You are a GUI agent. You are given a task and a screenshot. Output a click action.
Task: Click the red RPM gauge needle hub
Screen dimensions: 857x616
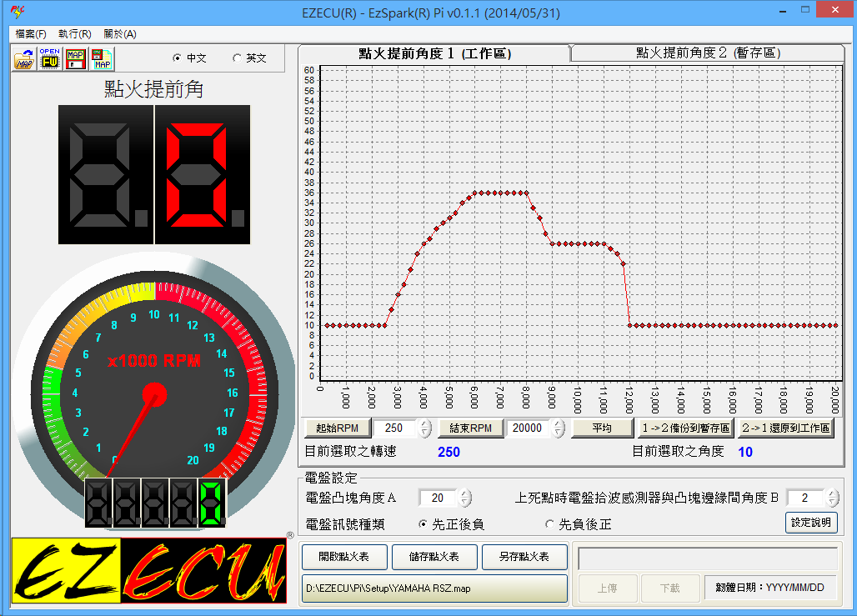(154, 394)
